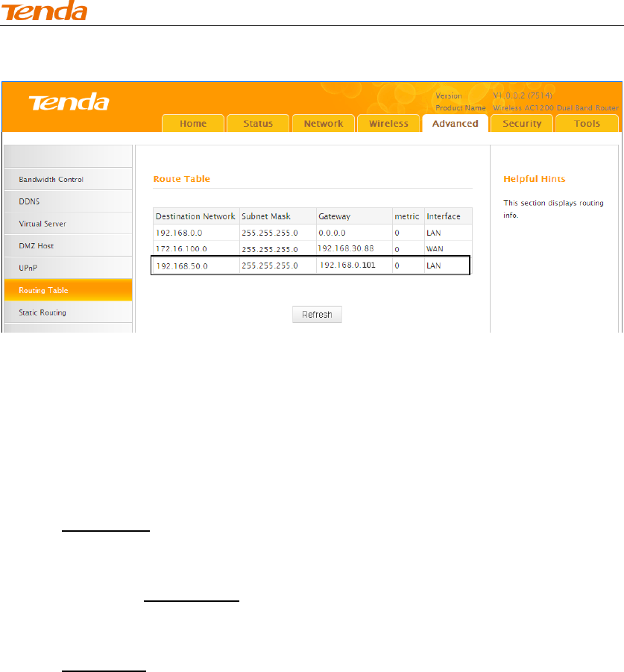Select the 192.168.50.0 route row
The height and width of the screenshot is (672, 624).
tap(310, 266)
